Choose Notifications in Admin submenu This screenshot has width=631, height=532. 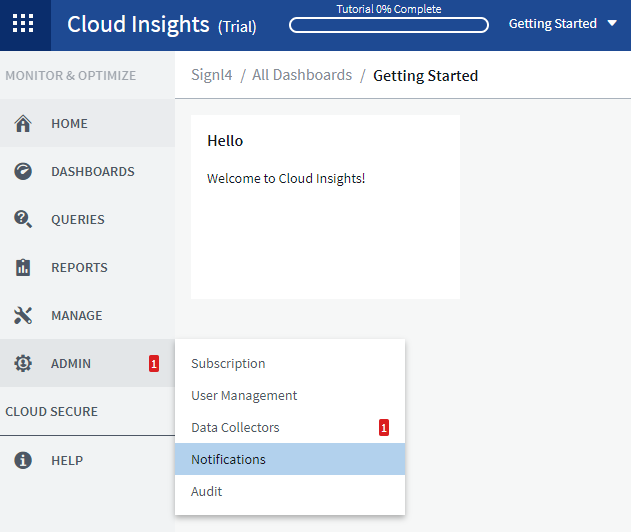pos(290,459)
